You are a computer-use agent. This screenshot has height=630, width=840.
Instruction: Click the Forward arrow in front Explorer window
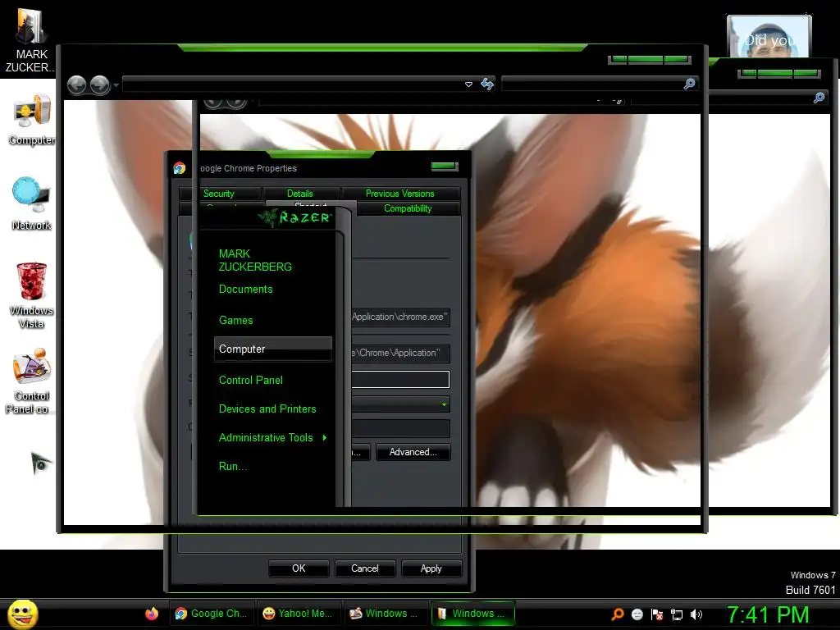click(x=99, y=84)
